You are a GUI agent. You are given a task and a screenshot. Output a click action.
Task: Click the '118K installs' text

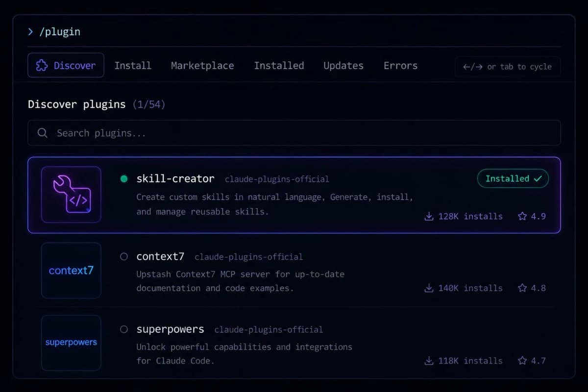pos(470,361)
